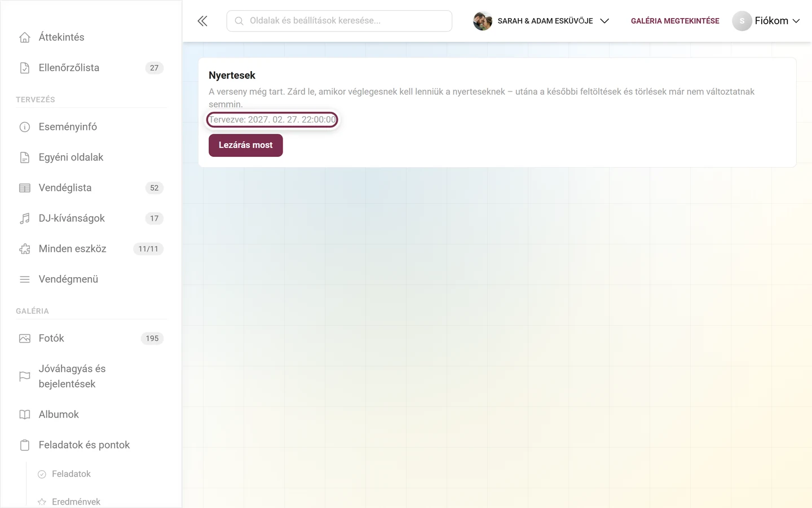Image resolution: width=812 pixels, height=508 pixels.
Task: Click the Tervezve 2027. 02. 27. date text
Action: [x=272, y=120]
